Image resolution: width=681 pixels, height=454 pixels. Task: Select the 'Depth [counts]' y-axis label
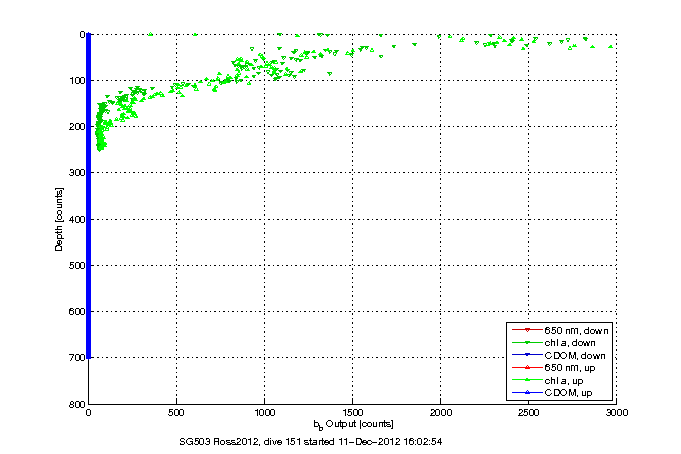(x=59, y=219)
